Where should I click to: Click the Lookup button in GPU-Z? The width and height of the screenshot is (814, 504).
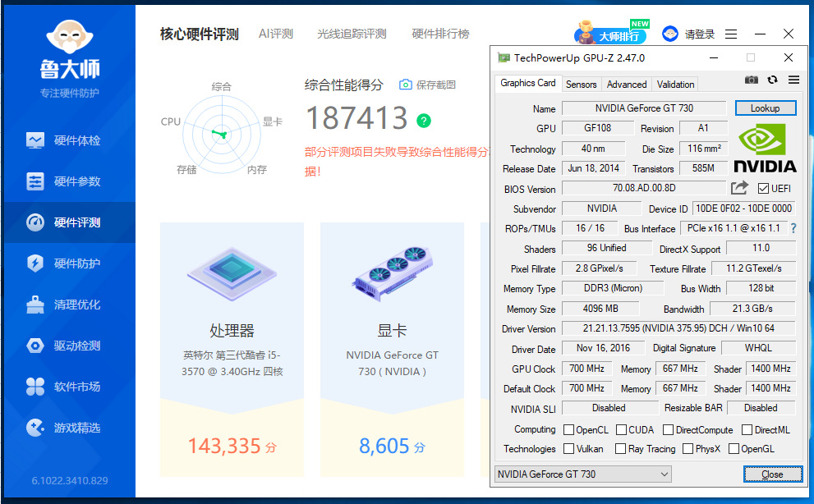click(x=766, y=108)
